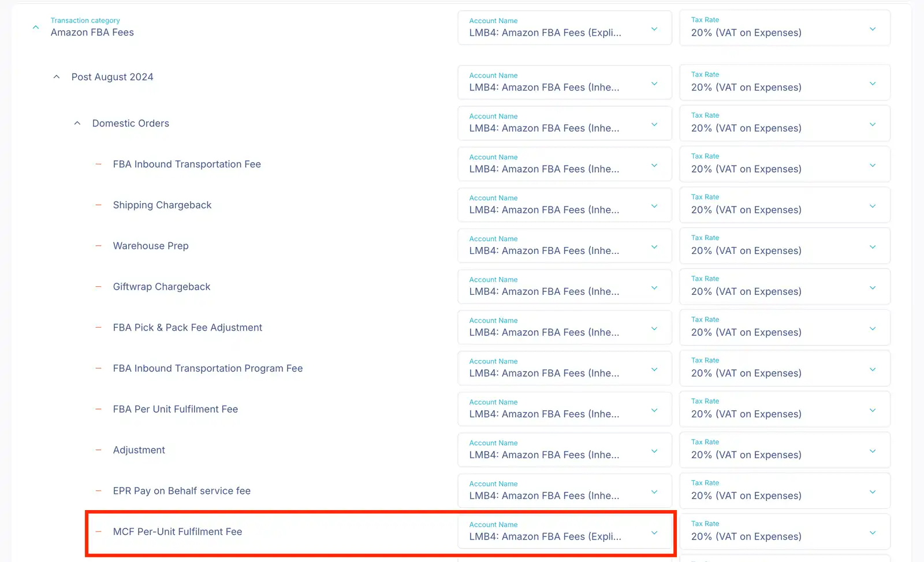This screenshot has height=562, width=924.
Task: Click the orange dash beside Warehouse Prep
Action: coord(98,246)
